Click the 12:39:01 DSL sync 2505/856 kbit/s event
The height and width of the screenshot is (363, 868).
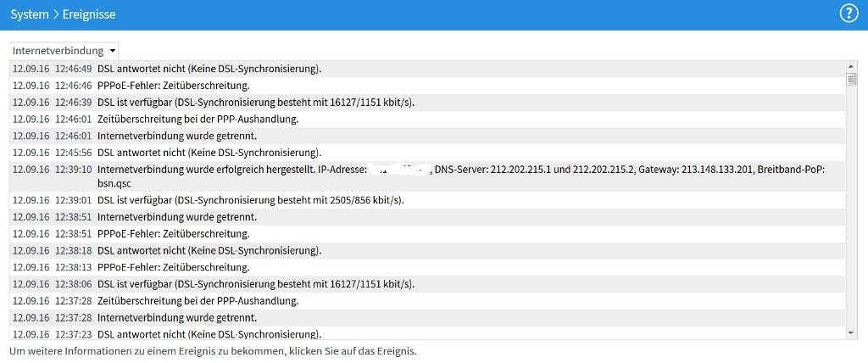[x=251, y=200]
